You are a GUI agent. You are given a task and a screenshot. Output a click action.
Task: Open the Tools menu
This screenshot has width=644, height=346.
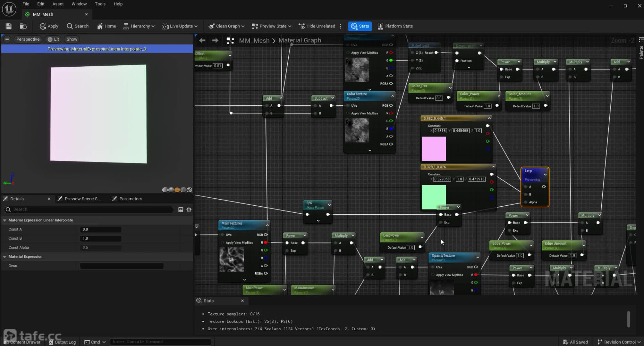(x=100, y=4)
